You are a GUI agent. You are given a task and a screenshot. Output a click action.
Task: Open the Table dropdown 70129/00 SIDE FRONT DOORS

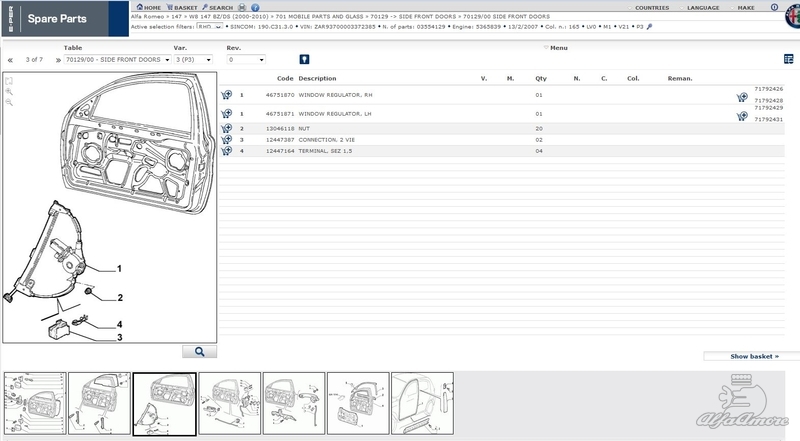117,60
